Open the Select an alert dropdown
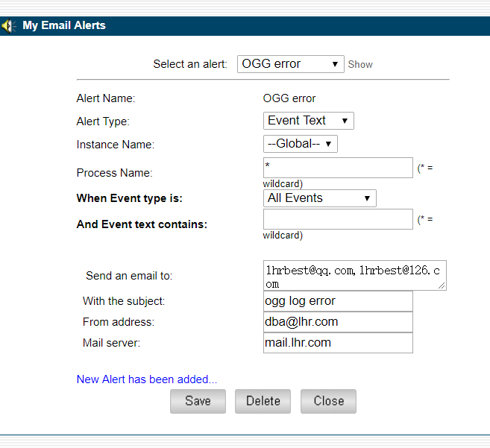The image size is (490, 448). click(x=291, y=64)
